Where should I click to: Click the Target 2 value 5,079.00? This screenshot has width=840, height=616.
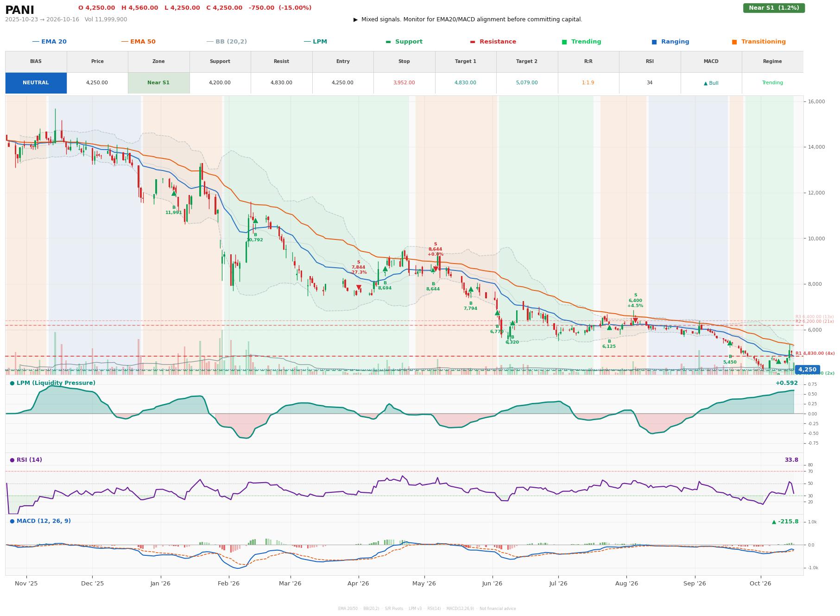(527, 83)
